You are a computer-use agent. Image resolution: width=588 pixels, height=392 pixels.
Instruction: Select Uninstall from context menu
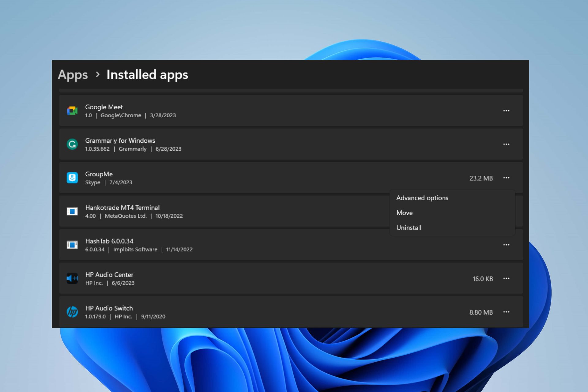pos(409,228)
